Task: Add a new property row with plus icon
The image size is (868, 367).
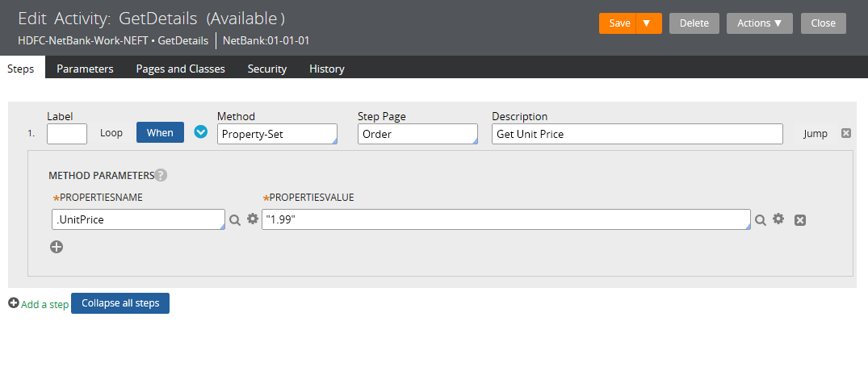Action: pos(57,247)
